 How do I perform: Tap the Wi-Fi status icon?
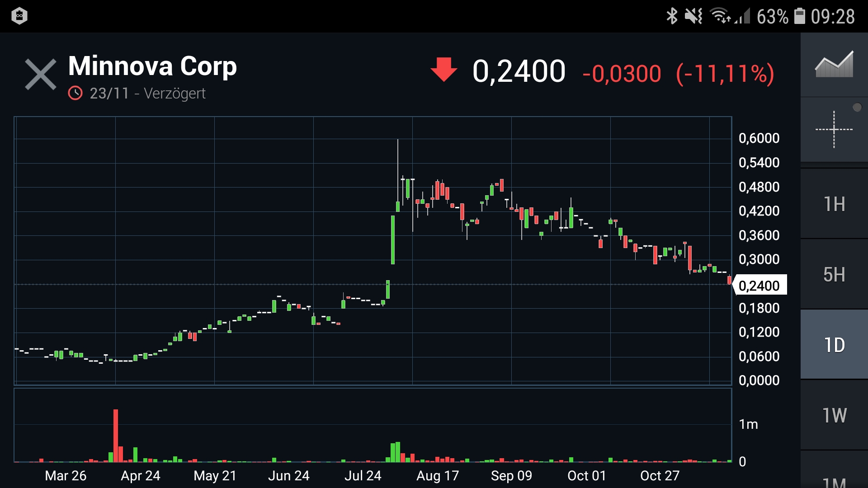coord(720,16)
